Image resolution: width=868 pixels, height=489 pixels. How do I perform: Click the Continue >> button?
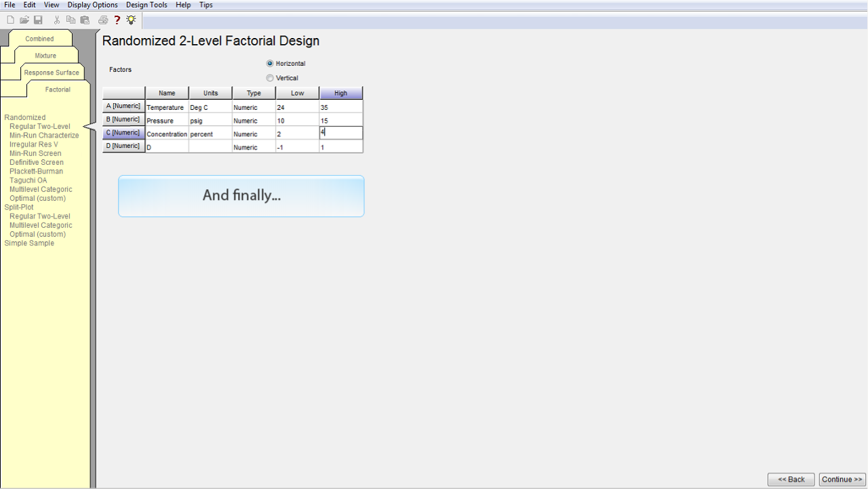coord(842,480)
